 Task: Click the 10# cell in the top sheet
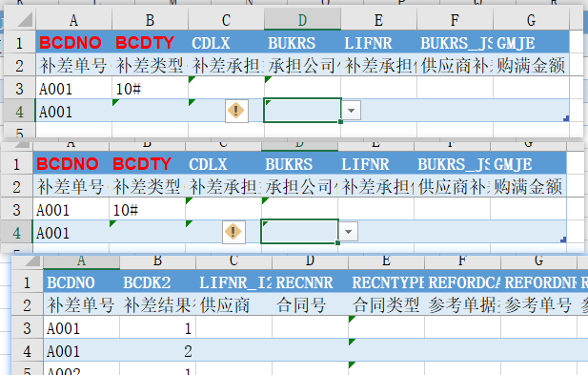pos(150,88)
